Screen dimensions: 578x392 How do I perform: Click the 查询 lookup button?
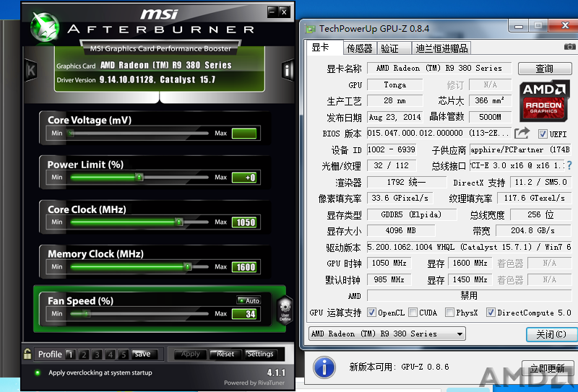(x=545, y=68)
